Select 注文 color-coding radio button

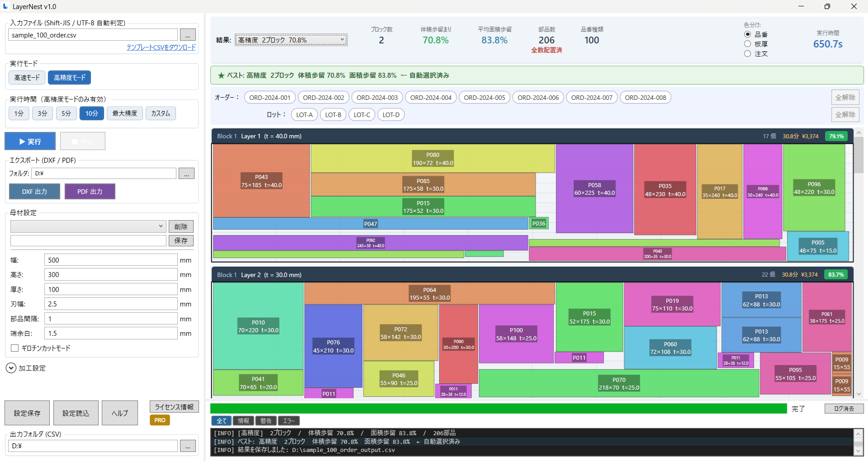point(747,53)
